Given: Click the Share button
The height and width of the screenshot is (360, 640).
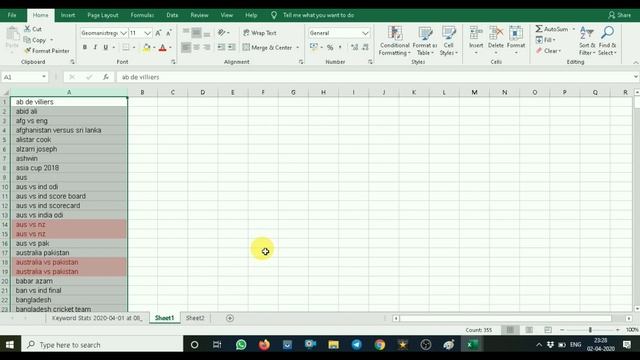Looking at the screenshot, I should pyautogui.click(x=619, y=15).
